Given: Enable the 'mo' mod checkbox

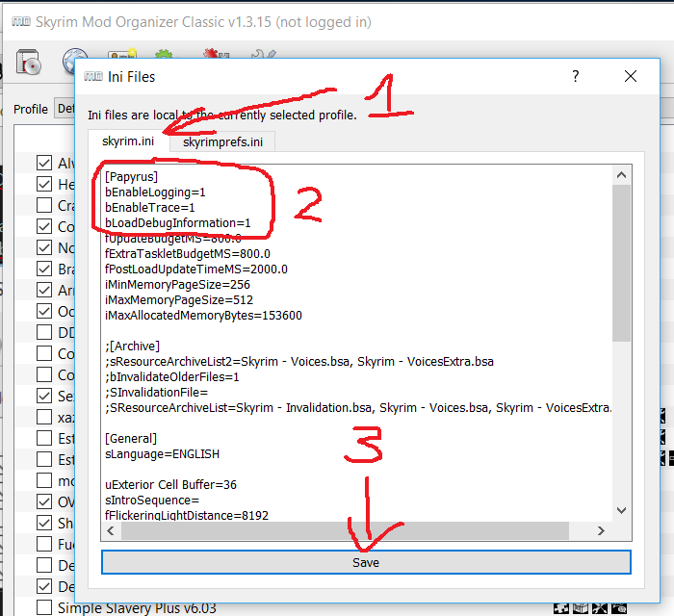Looking at the screenshot, I should point(44,480).
